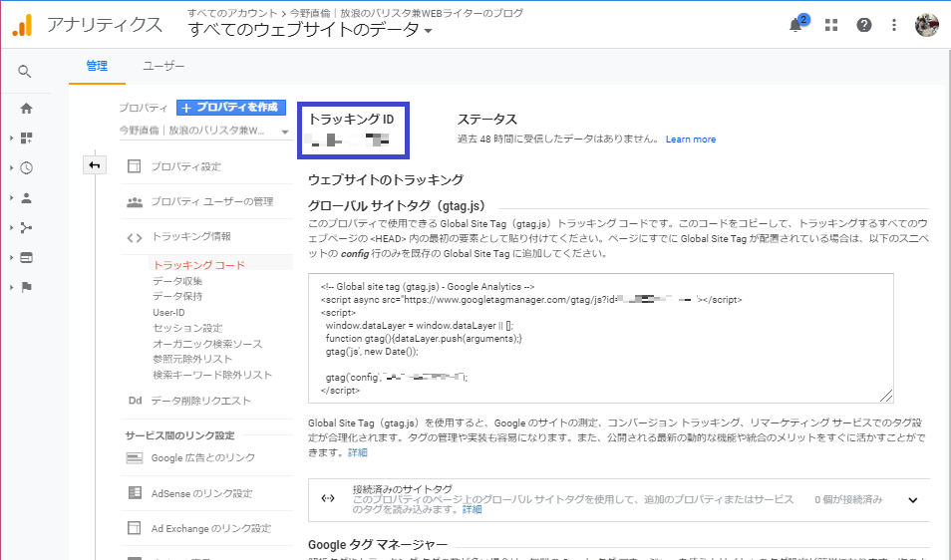Open the Behavior window icon
This screenshot has width=951, height=560.
coord(26,257)
